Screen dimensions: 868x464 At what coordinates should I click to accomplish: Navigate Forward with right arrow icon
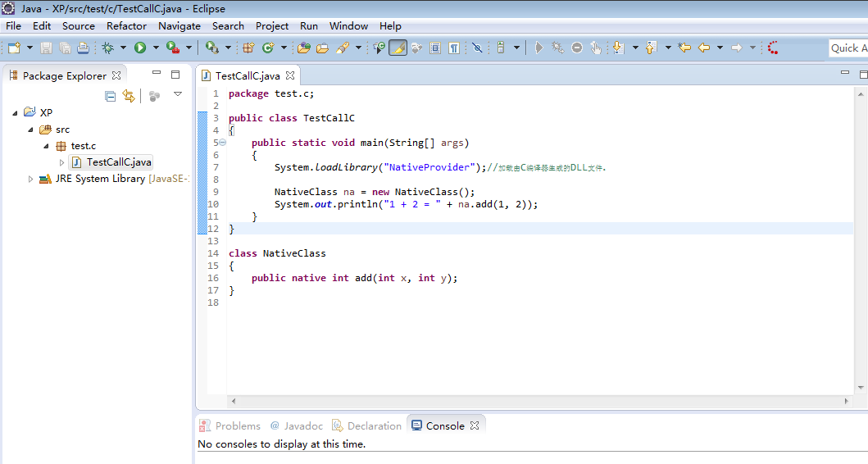click(737, 48)
